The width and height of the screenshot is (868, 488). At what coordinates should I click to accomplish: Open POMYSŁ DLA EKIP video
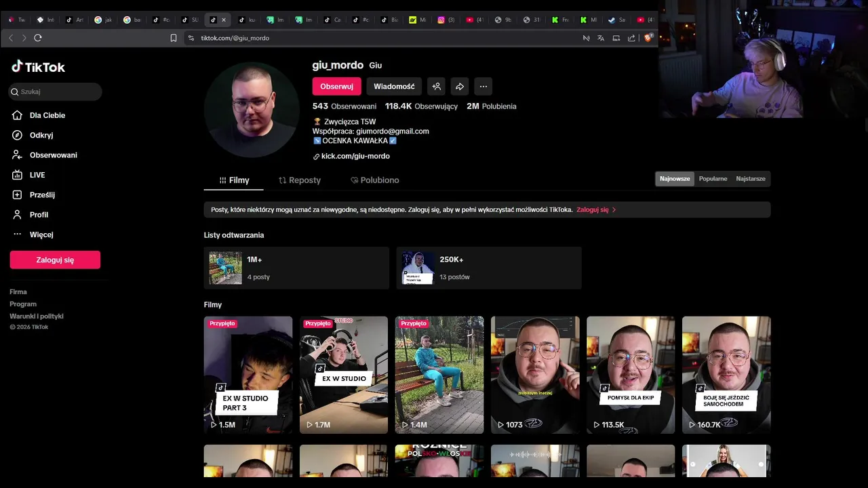631,375
